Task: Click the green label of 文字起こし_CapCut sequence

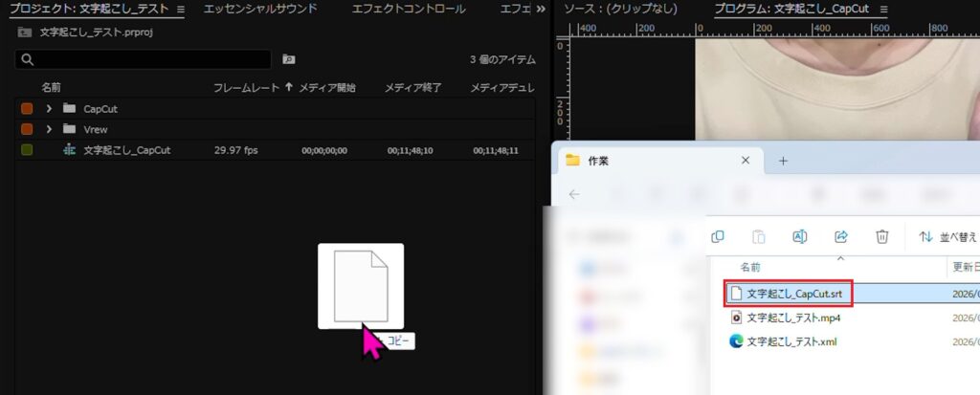Action: pos(27,150)
